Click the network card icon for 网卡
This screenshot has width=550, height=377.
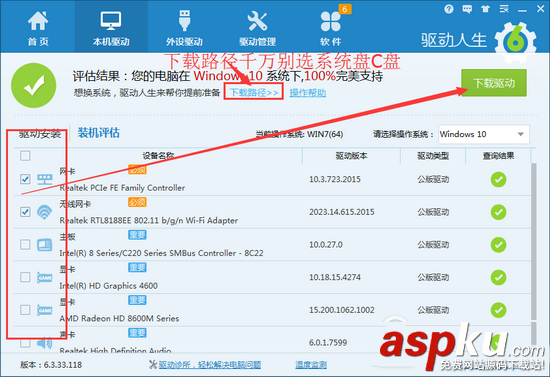pos(45,179)
